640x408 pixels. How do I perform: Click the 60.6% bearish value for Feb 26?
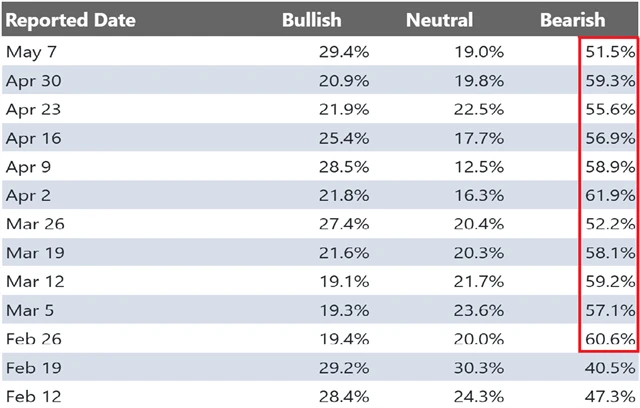(x=608, y=339)
